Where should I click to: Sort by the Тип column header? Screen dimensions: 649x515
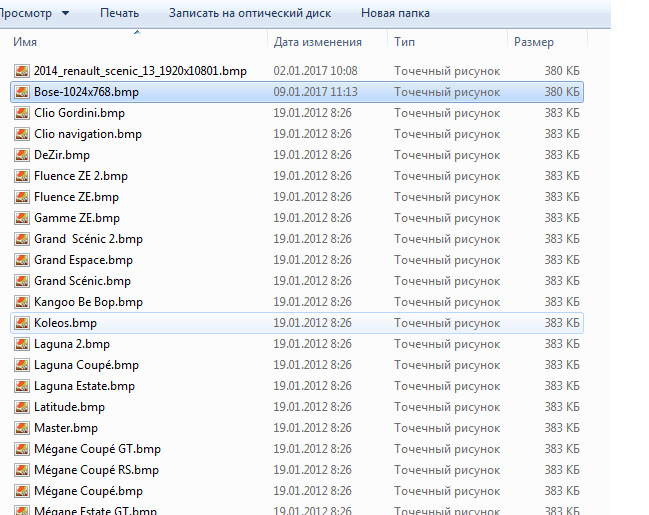coord(404,42)
